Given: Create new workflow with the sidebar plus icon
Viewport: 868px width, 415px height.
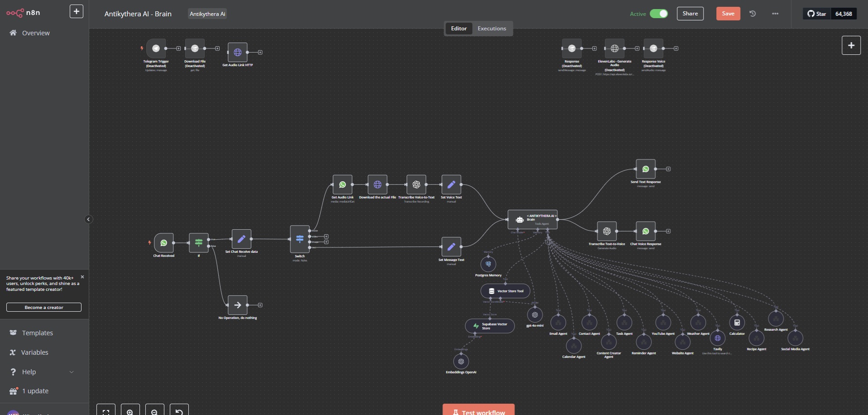Looking at the screenshot, I should coord(76,11).
